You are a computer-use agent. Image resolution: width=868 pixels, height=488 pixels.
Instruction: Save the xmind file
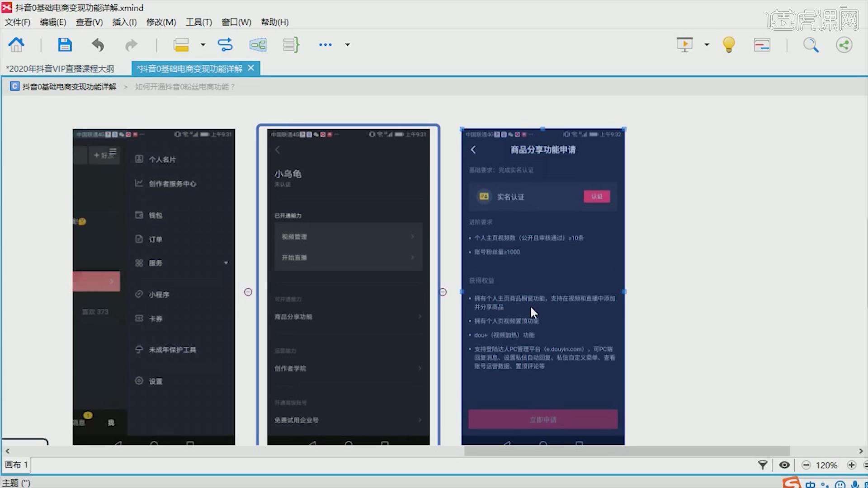coord(65,45)
